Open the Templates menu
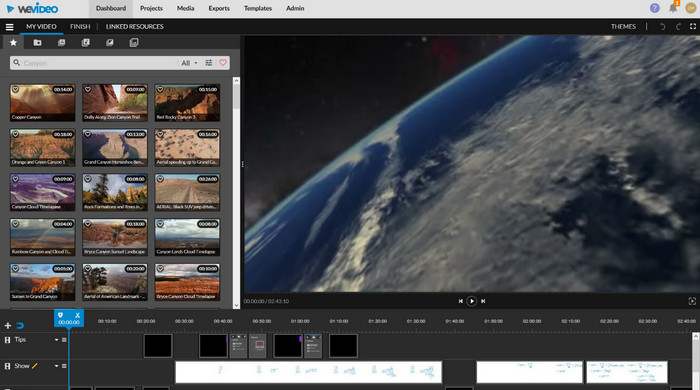The image size is (700, 390). coord(258,8)
